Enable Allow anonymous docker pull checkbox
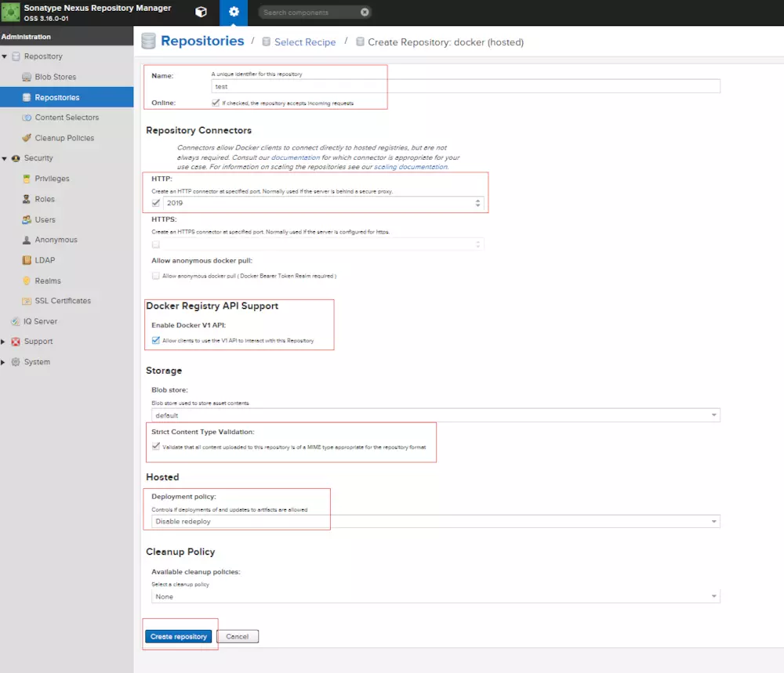The height and width of the screenshot is (673, 784). point(156,276)
